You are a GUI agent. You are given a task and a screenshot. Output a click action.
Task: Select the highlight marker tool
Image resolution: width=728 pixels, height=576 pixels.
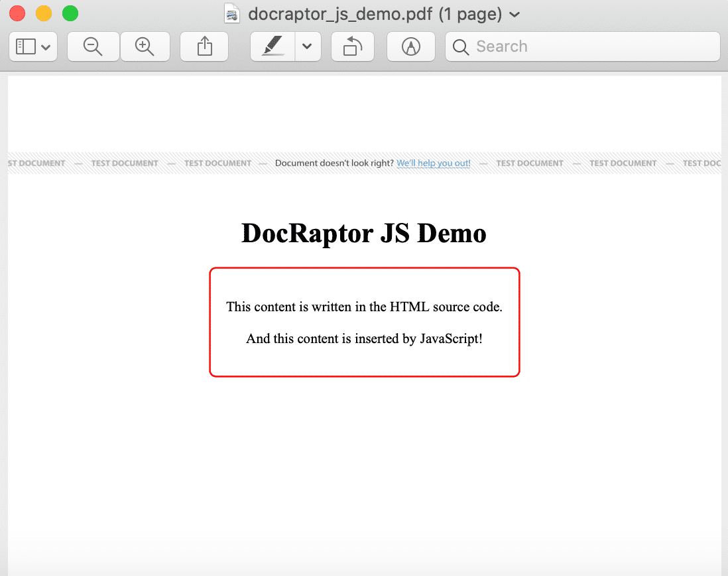coord(272,46)
